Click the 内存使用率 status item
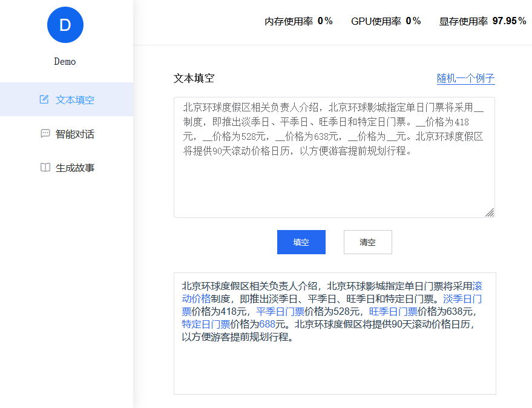Viewport: 532px width, 408px height. (299, 21)
